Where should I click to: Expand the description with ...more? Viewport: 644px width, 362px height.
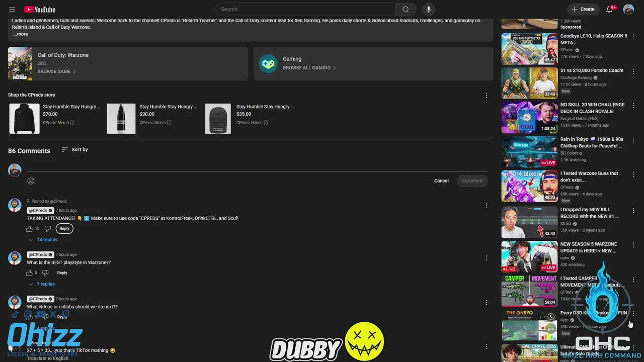[x=21, y=34]
